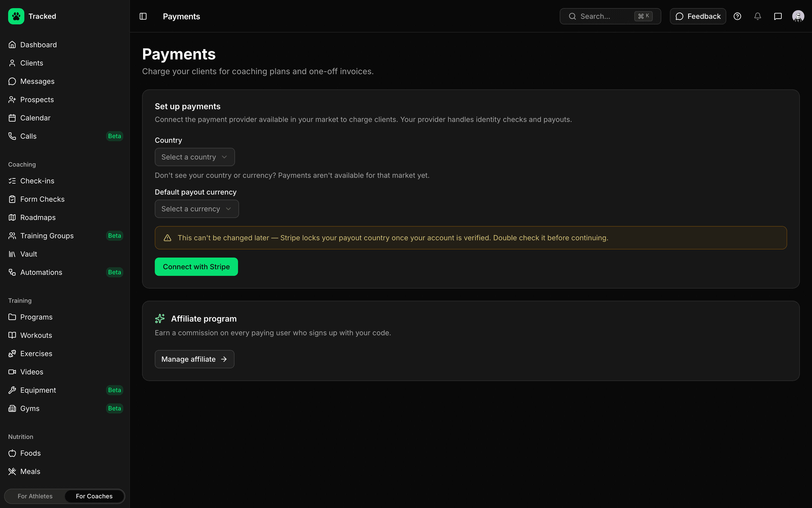The height and width of the screenshot is (508, 812).
Task: Click the stripe lock warning triangle icon
Action: [167, 238]
